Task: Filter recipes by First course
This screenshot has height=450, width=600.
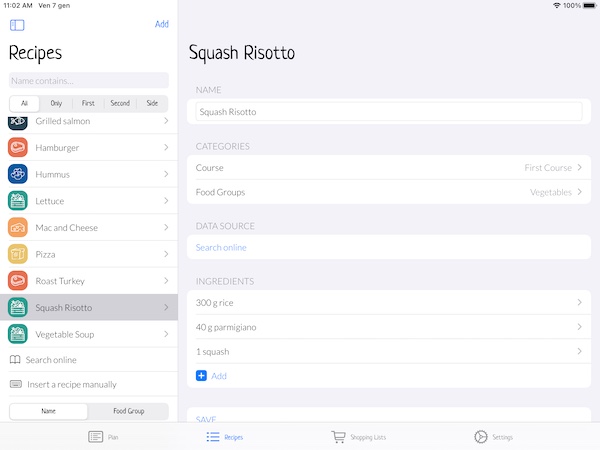Action: (88, 103)
